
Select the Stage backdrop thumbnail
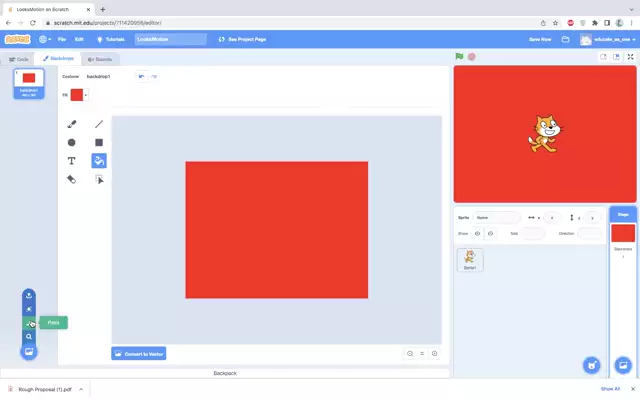tap(623, 233)
